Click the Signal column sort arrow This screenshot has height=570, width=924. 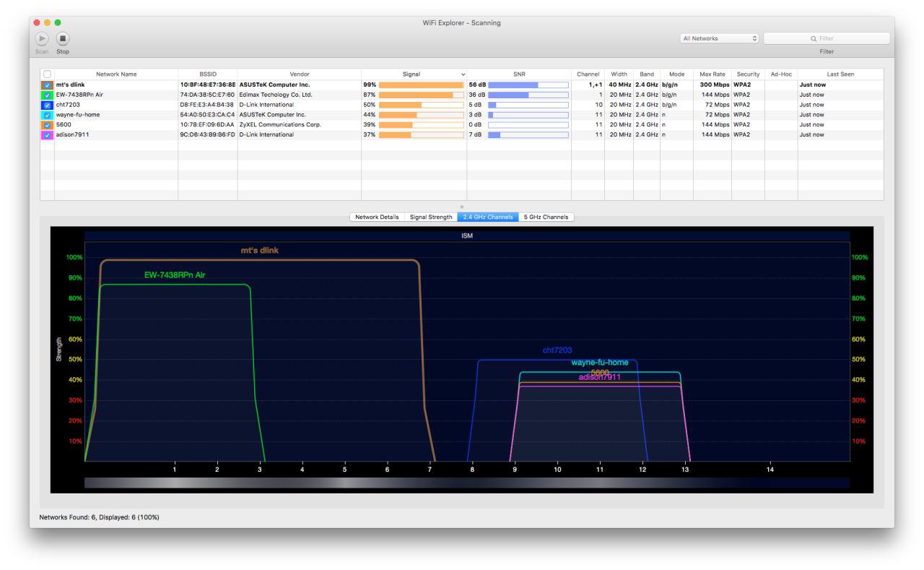(x=463, y=74)
